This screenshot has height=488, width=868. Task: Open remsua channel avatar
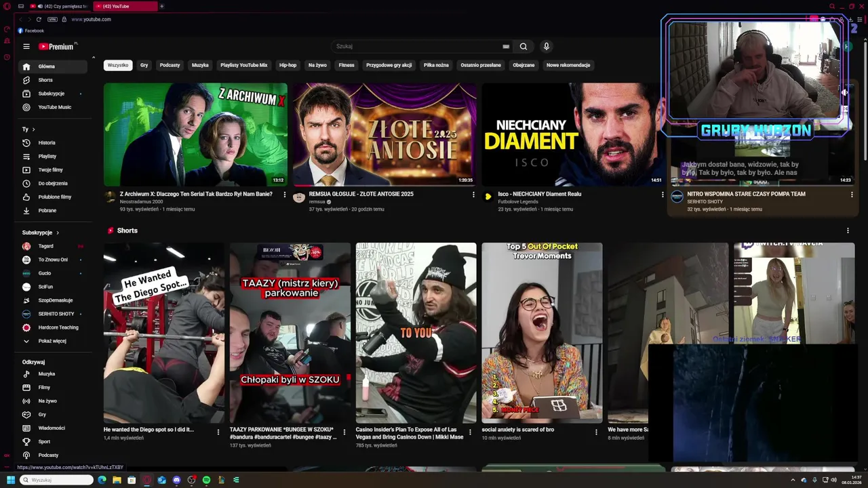pos(299,197)
